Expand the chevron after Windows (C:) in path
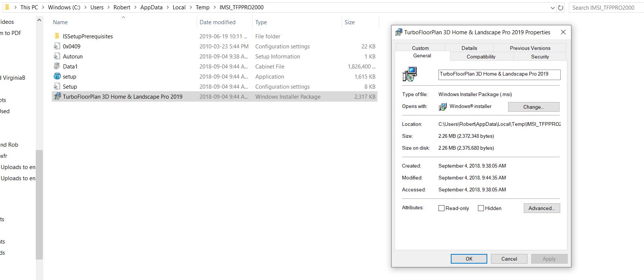 coord(85,7)
